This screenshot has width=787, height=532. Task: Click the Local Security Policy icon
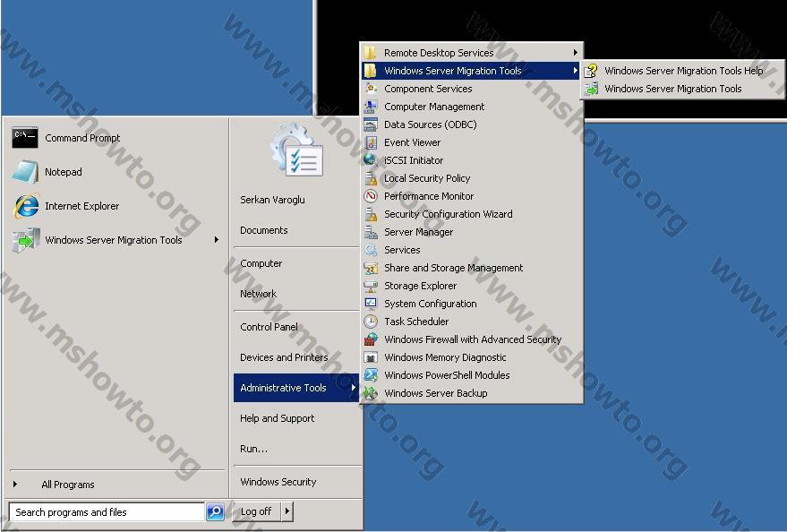click(x=371, y=178)
